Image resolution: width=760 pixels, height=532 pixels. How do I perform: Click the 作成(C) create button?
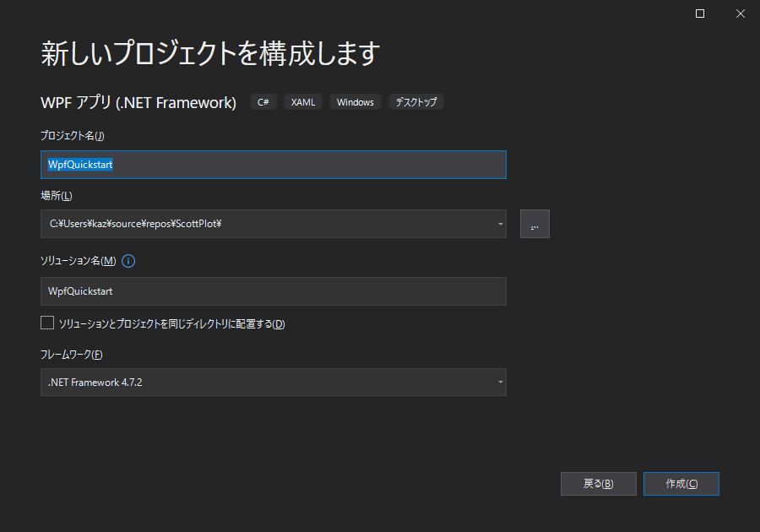[x=681, y=484]
